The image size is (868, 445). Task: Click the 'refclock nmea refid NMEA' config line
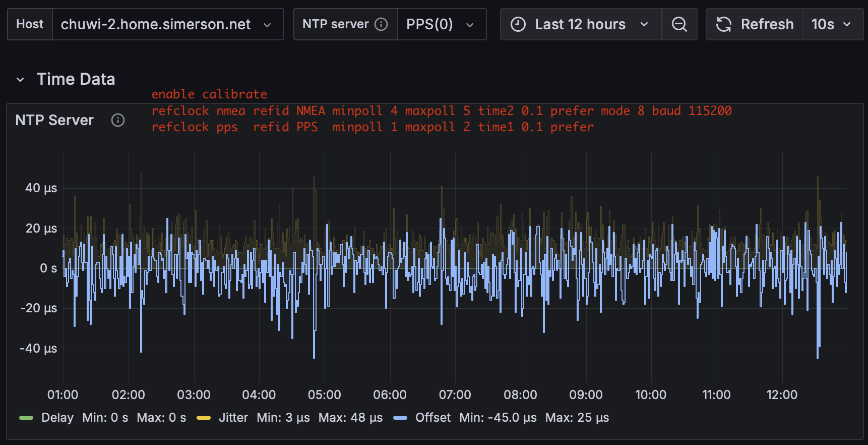(x=442, y=111)
